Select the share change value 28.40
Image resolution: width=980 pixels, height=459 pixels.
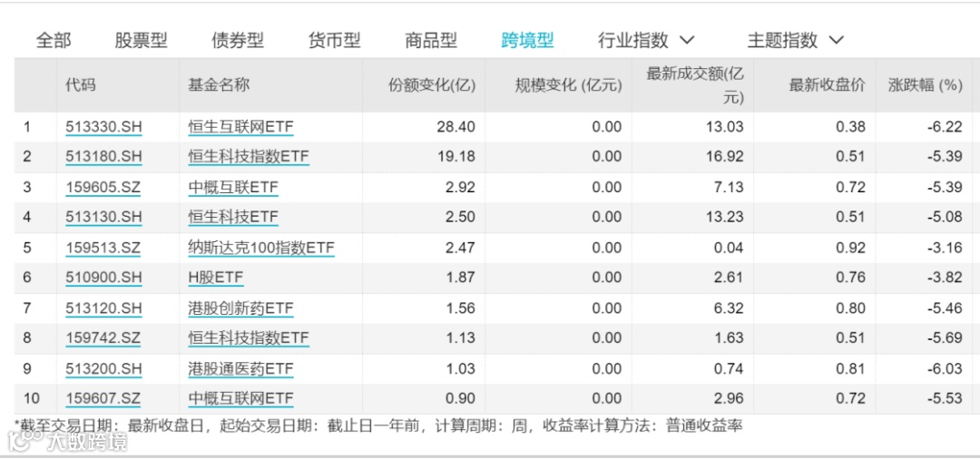coord(456,127)
